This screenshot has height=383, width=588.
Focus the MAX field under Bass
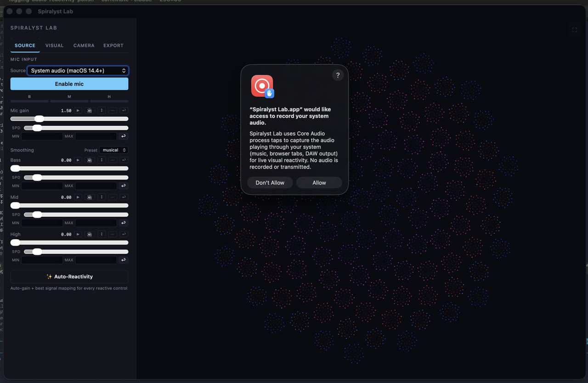click(x=96, y=186)
